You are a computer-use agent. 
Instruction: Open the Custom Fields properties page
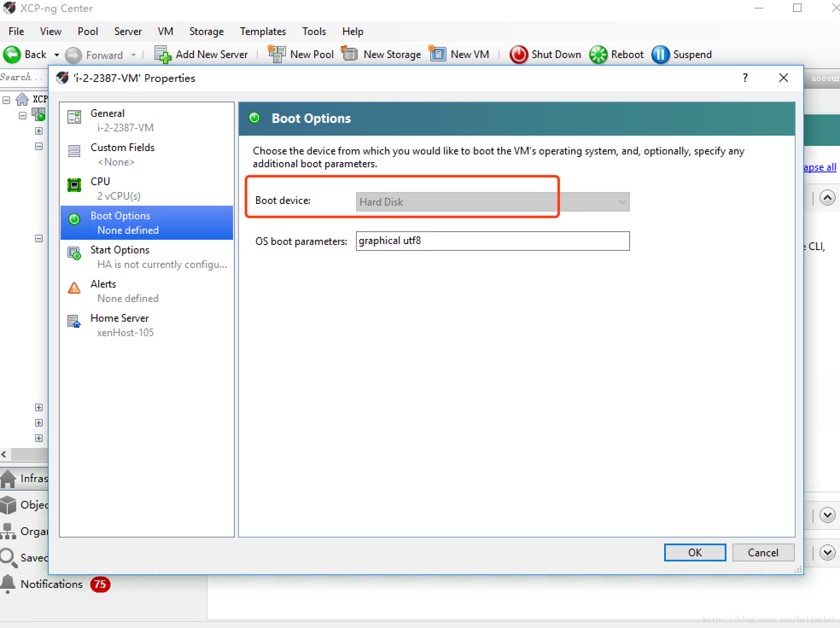(x=147, y=154)
